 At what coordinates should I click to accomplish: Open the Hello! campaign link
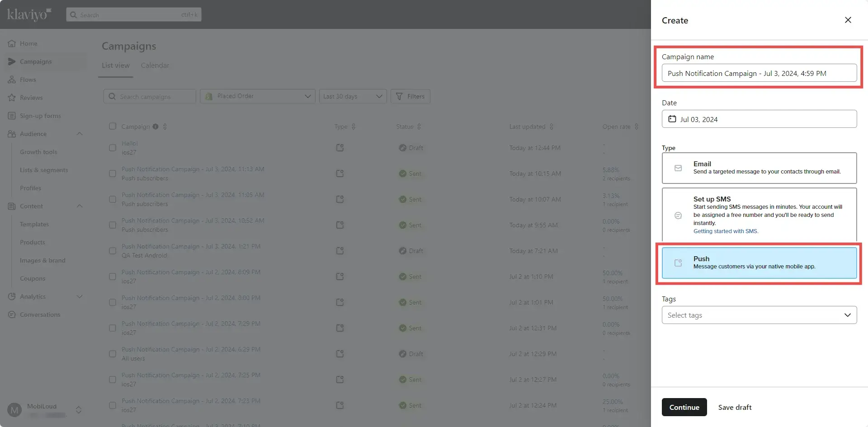coord(130,143)
